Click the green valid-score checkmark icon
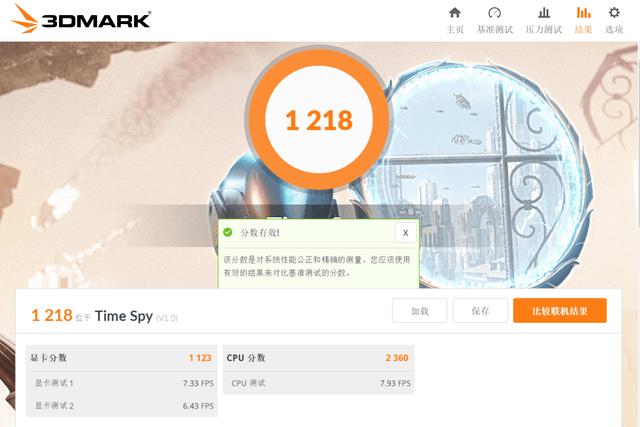This screenshot has height=427, width=640. point(228,232)
